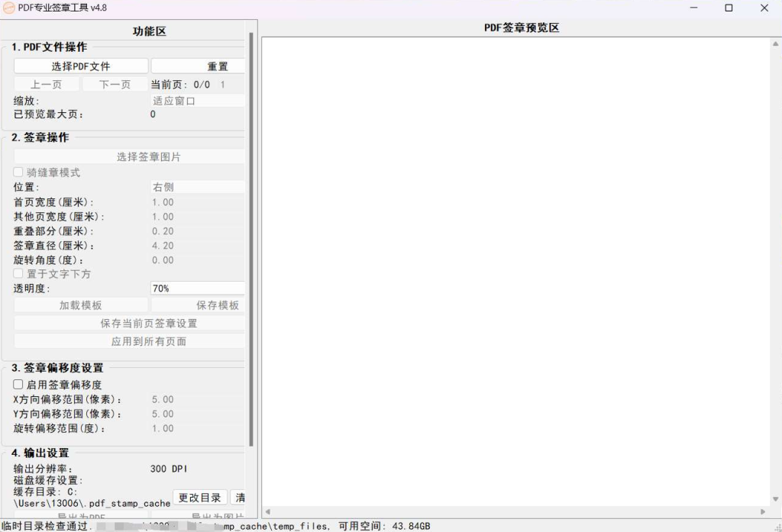
Task: Click the 签章直径 value 4.20 field
Action: tap(198, 245)
